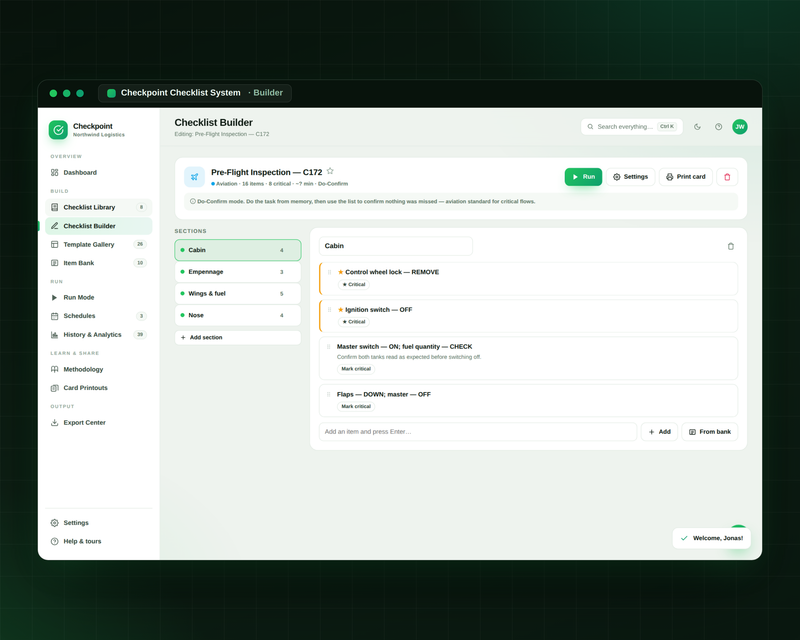The image size is (800, 640).
Task: Go to Item Bank
Action: (x=98, y=263)
